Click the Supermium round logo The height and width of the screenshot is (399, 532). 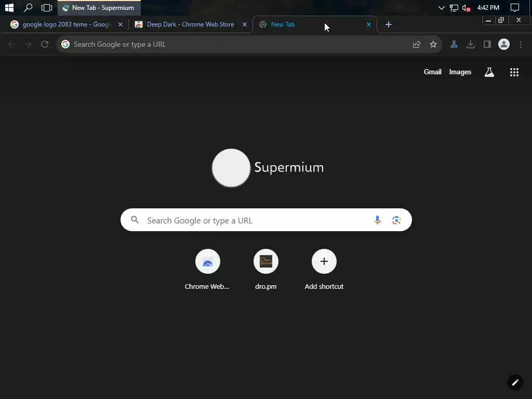coord(231,168)
